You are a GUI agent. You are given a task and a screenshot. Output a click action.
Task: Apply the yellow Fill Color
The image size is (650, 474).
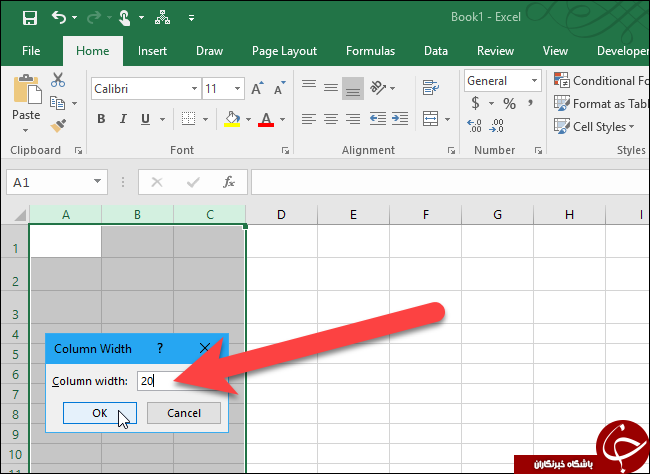click(x=232, y=119)
